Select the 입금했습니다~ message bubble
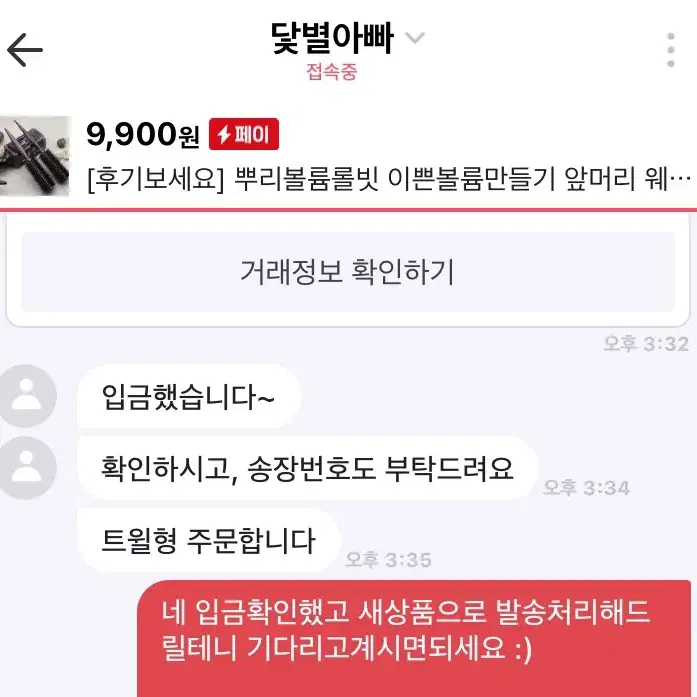This screenshot has width=697, height=697. 189,396
